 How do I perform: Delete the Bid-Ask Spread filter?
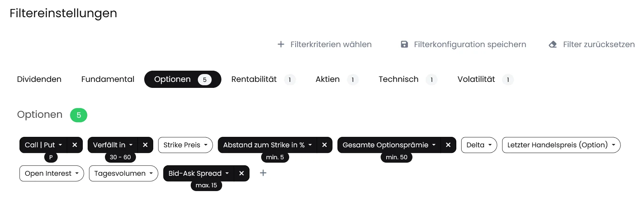[x=242, y=174]
